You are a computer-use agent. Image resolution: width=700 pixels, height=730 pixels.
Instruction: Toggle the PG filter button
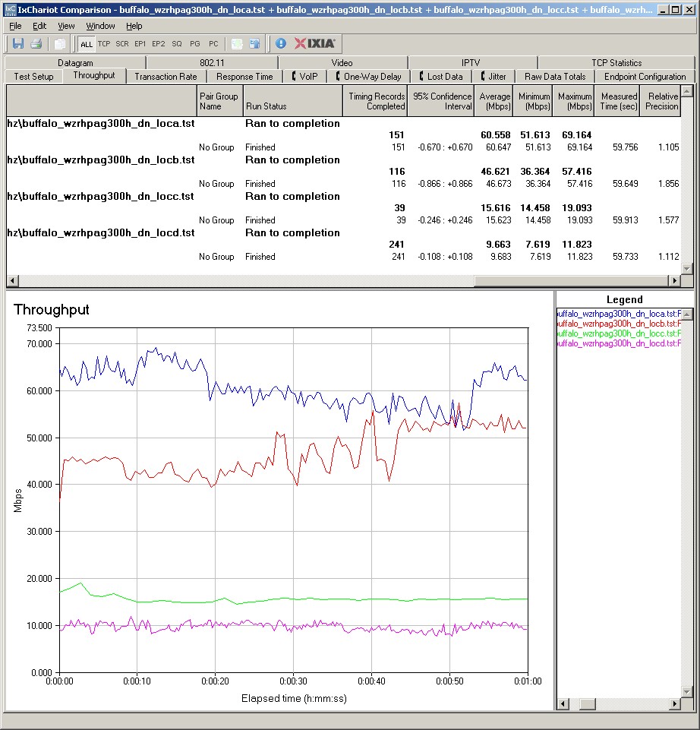[195, 44]
